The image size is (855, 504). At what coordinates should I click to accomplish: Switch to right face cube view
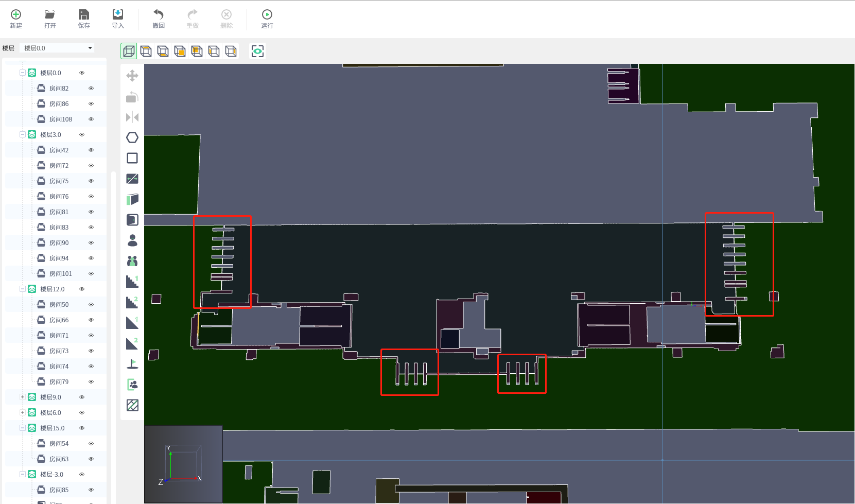point(231,51)
